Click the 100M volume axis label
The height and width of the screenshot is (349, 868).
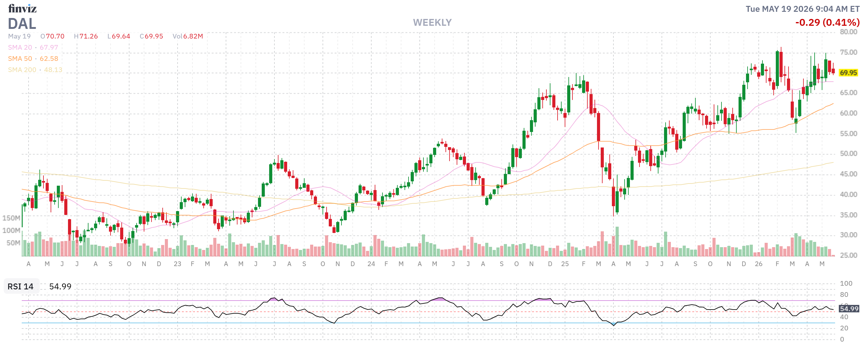click(x=11, y=230)
